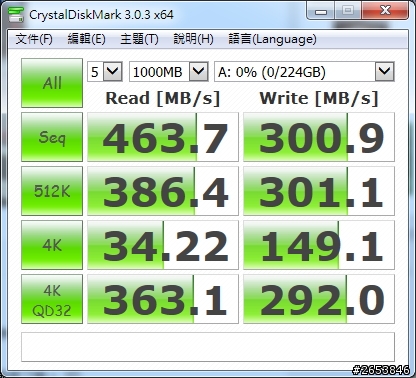The image size is (416, 378).
Task: Select the Seq read result 463.7
Action: (163, 137)
